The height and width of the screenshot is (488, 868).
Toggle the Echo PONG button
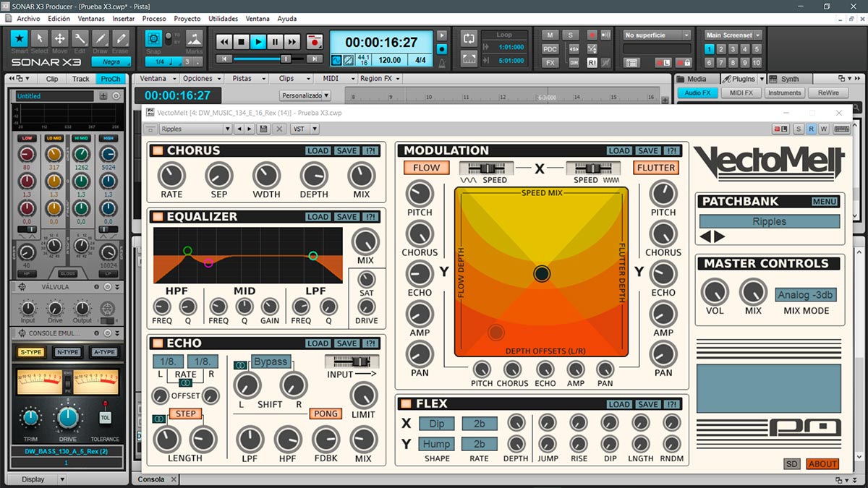click(x=325, y=414)
